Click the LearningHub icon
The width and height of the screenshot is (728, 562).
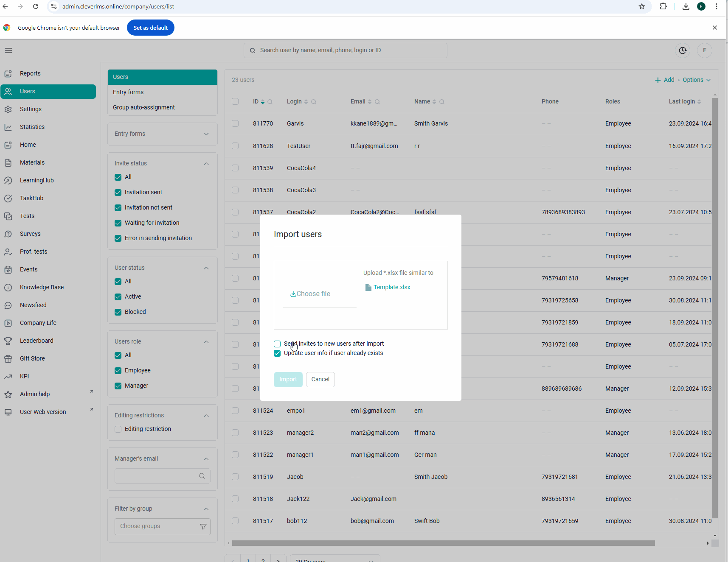click(x=8, y=180)
